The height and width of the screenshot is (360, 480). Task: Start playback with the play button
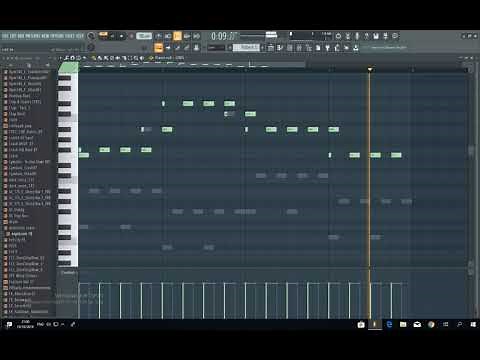click(x=112, y=36)
